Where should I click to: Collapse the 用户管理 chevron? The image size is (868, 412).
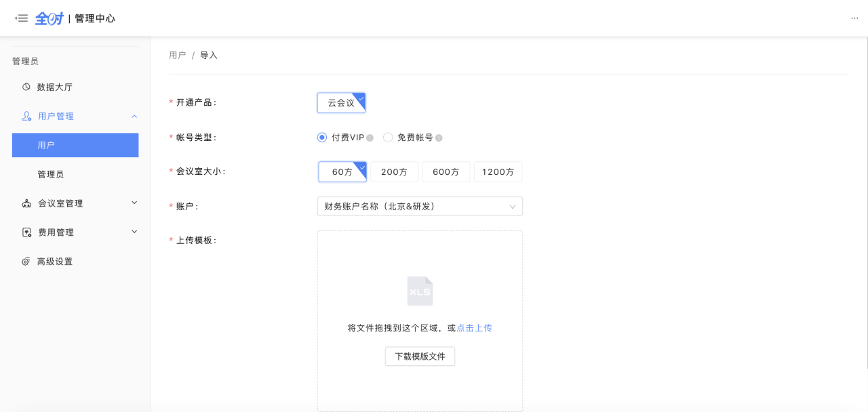coord(134,117)
